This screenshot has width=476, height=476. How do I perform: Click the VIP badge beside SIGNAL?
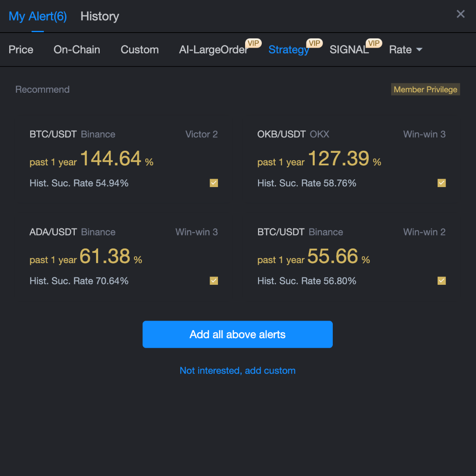374,43
